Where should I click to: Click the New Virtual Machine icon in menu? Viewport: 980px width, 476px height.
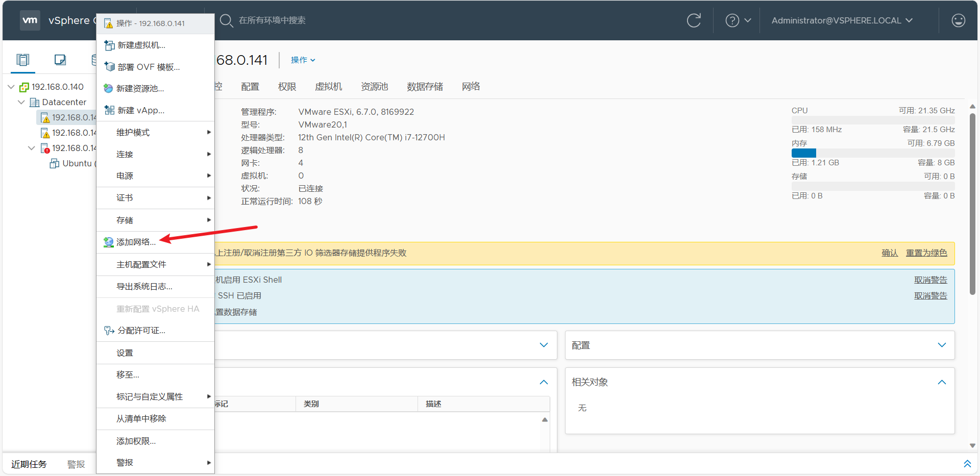click(109, 45)
